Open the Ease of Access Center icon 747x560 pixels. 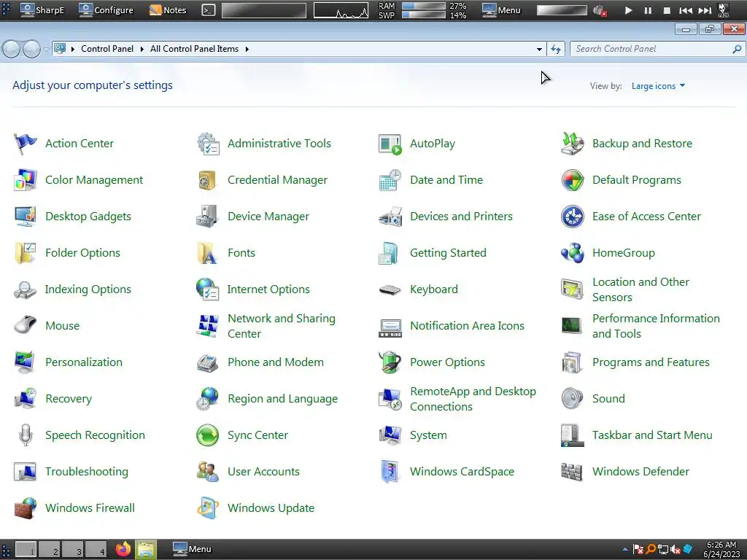coord(572,216)
